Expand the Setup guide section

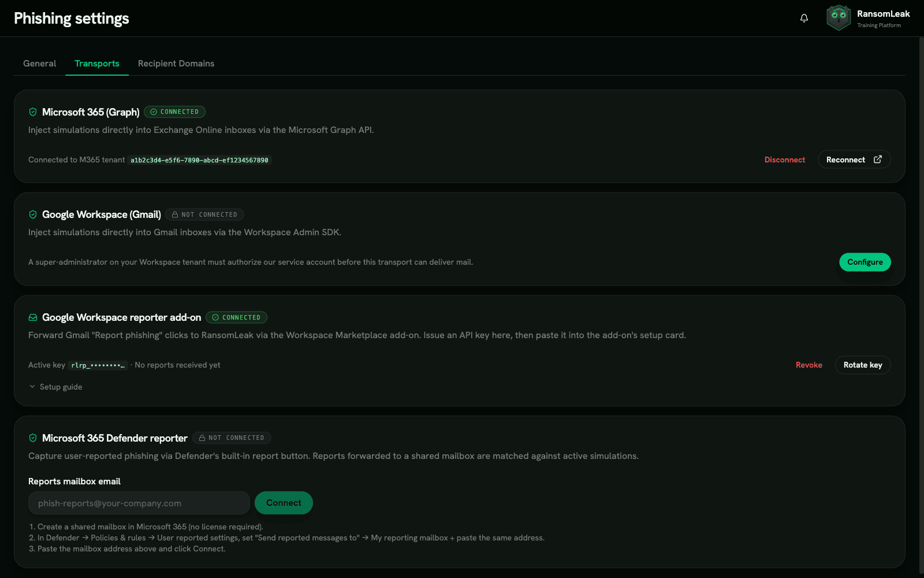(x=55, y=387)
